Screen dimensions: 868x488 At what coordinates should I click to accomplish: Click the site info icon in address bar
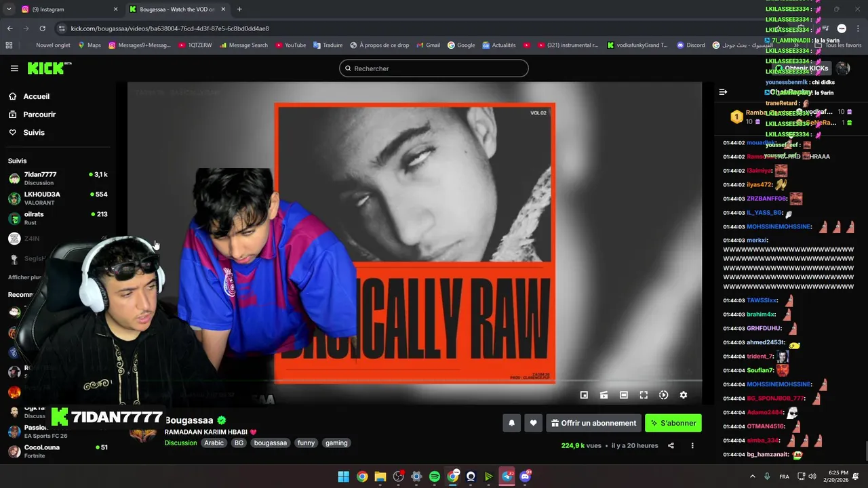62,28
